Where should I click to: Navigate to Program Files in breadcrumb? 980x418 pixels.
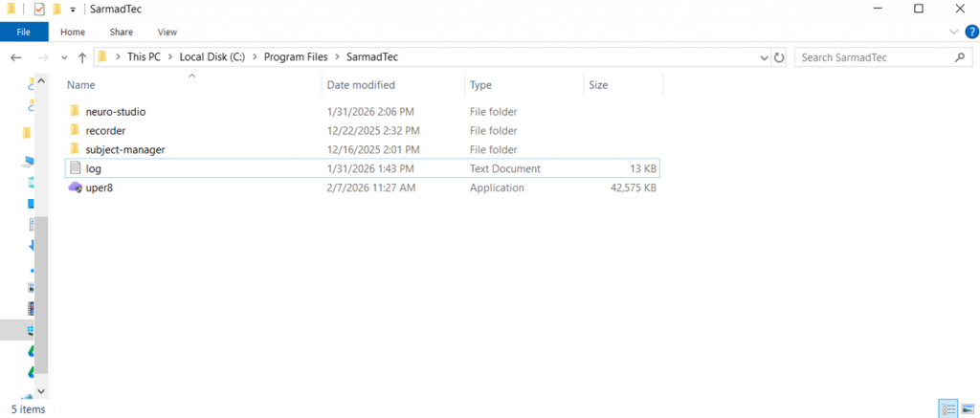click(x=296, y=56)
